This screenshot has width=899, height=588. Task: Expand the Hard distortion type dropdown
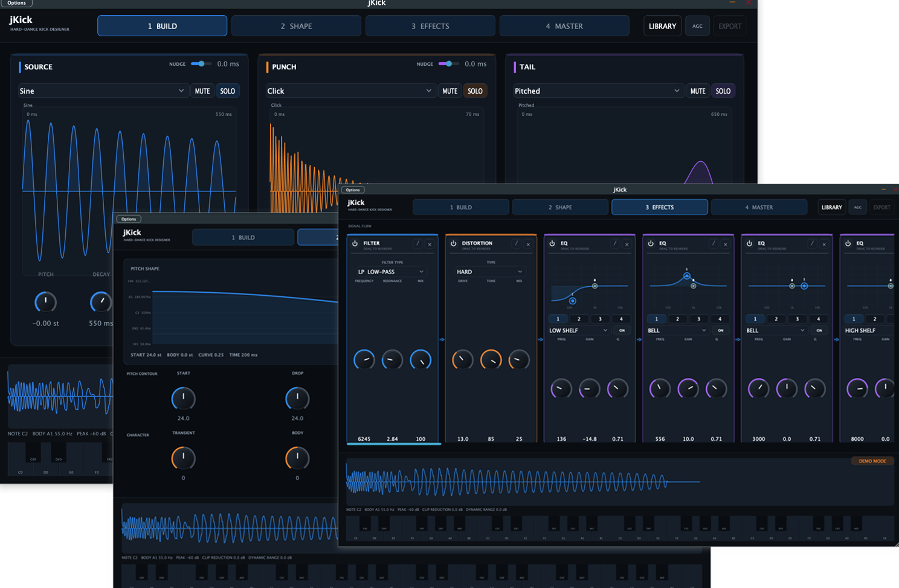pyautogui.click(x=490, y=272)
